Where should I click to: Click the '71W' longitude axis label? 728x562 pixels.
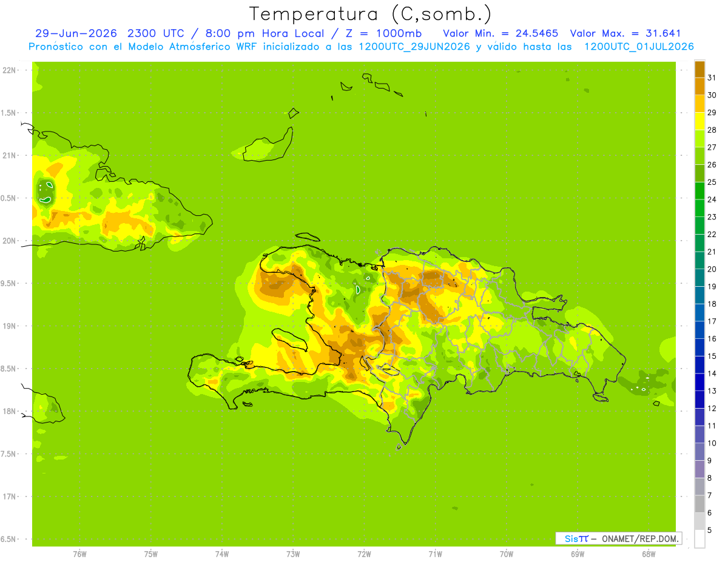[435, 554]
